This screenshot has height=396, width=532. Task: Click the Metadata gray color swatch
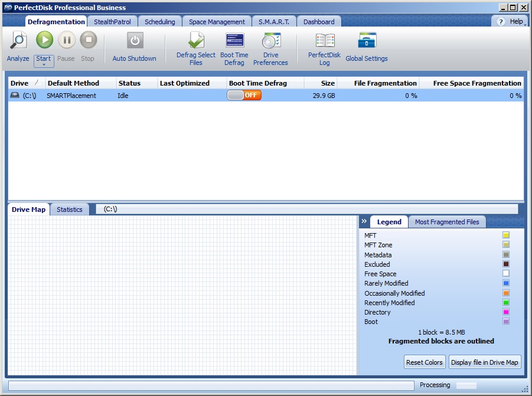tap(506, 254)
